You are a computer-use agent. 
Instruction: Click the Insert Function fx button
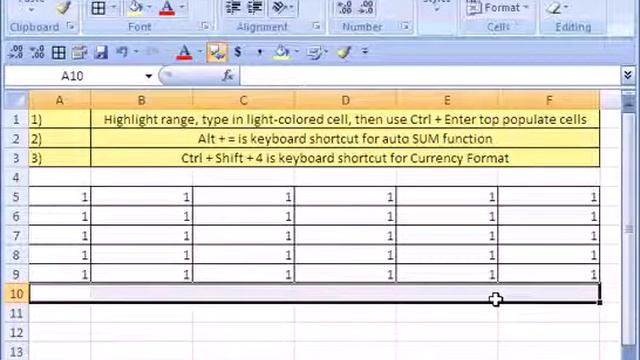[x=228, y=76]
